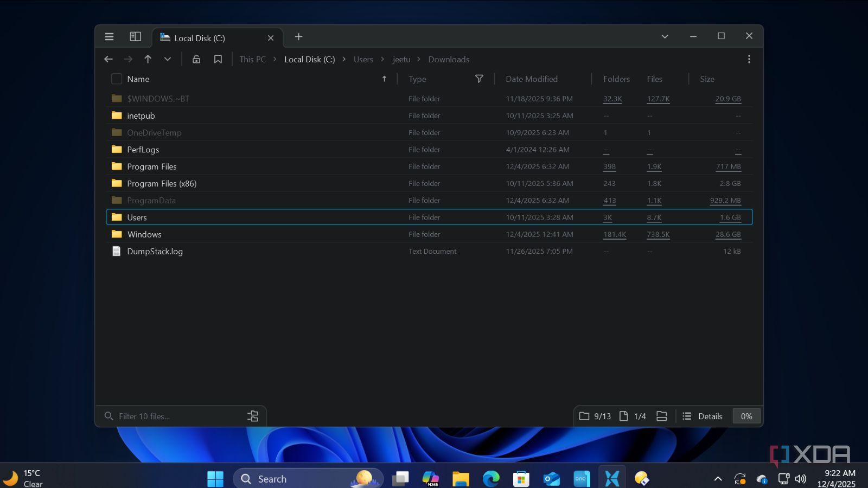This screenshot has width=868, height=488.
Task: Select the Program Files (x86) folder
Action: (429, 183)
